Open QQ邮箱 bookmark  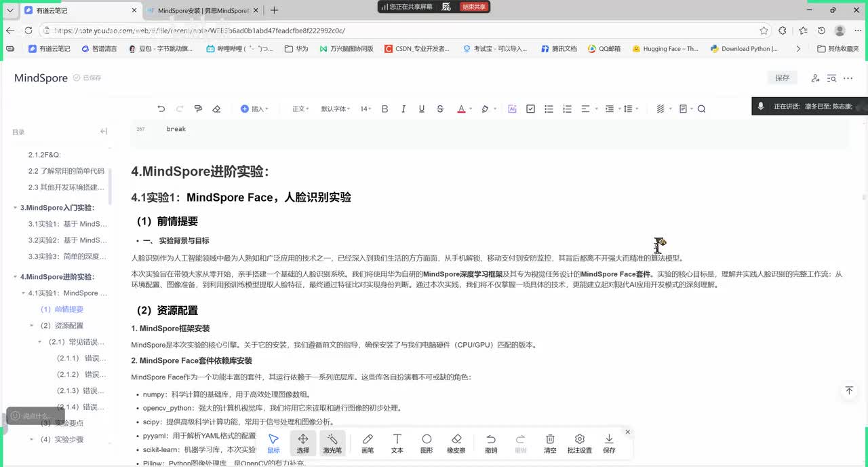tap(604, 49)
